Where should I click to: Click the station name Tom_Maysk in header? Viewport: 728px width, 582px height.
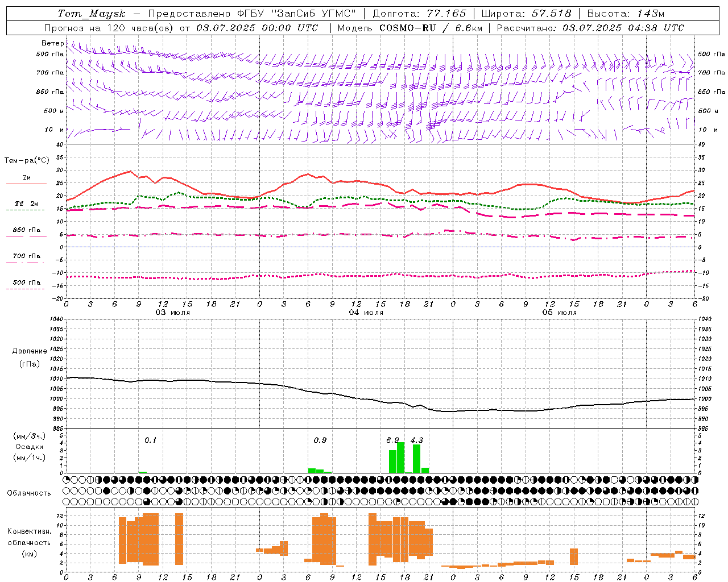coord(91,14)
